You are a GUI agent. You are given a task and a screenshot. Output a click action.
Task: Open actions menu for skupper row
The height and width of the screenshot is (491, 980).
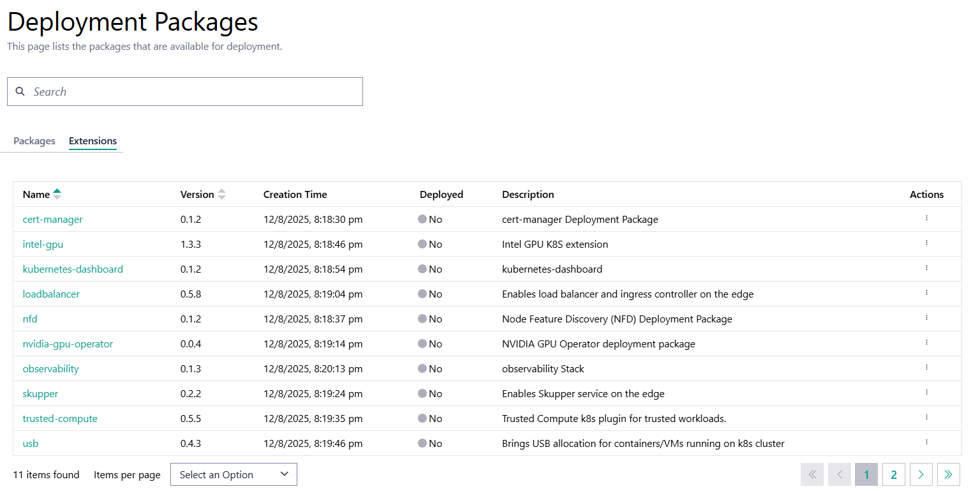(926, 393)
